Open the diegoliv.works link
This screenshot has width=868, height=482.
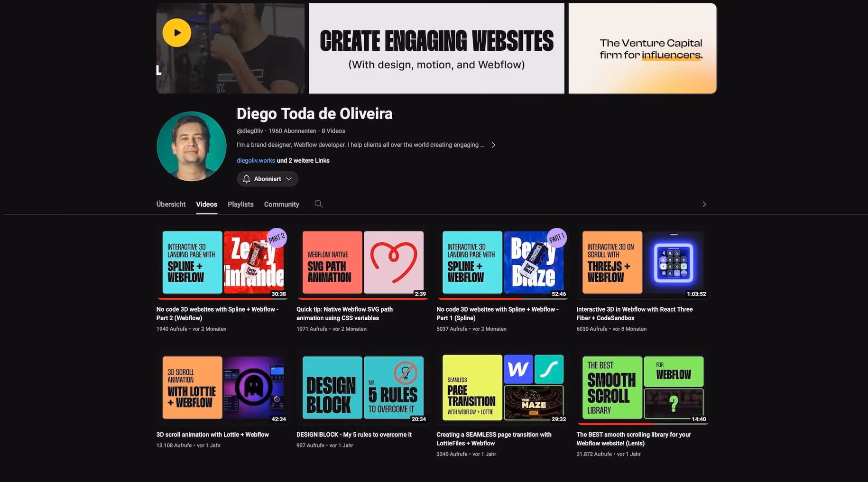pyautogui.click(x=256, y=161)
